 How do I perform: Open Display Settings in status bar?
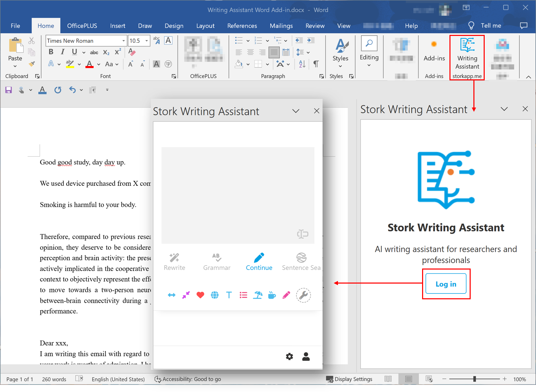point(349,379)
